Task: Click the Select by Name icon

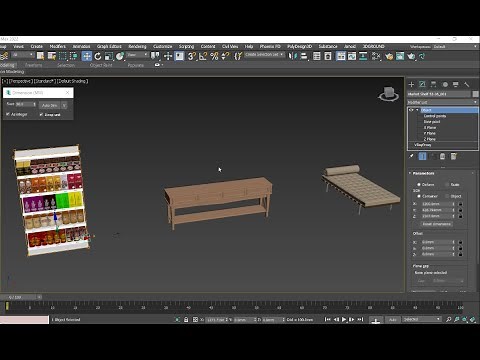Action: 51,56
